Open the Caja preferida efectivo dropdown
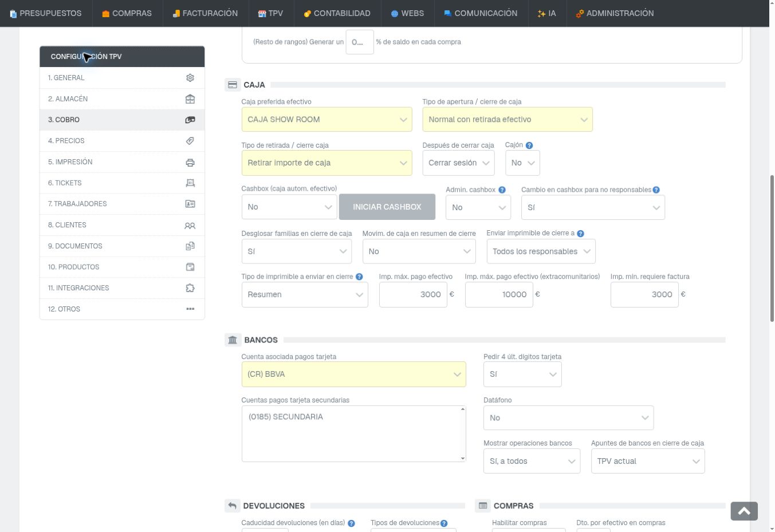The height and width of the screenshot is (532, 775). coord(326,120)
